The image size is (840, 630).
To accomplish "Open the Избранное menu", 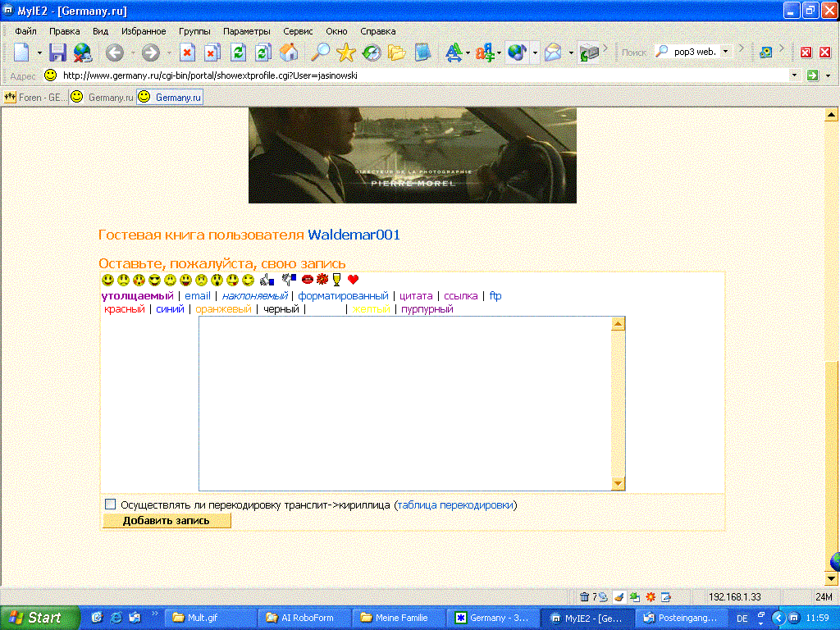I will point(144,31).
